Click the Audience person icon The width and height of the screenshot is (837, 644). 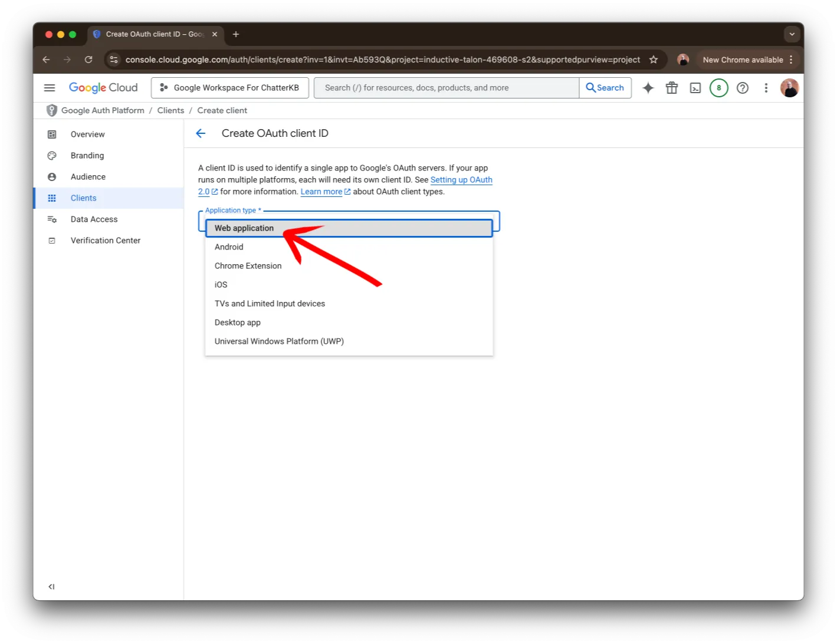click(52, 177)
